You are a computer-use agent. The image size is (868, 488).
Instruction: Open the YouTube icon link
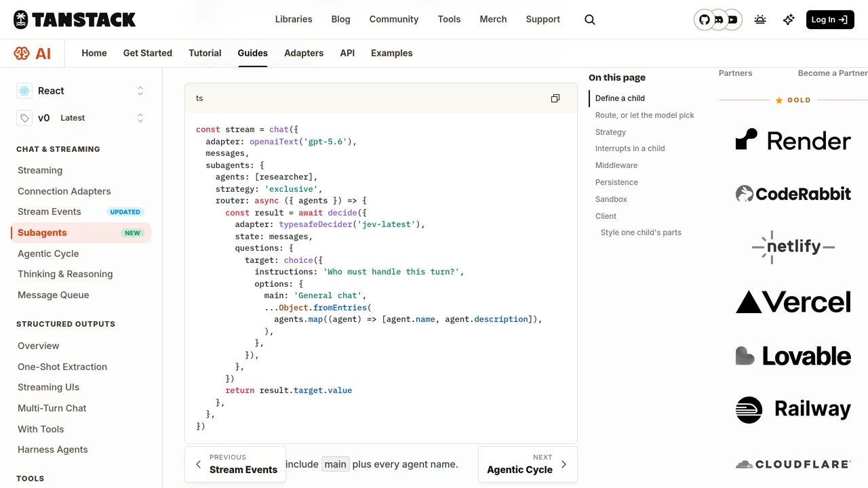coord(732,20)
